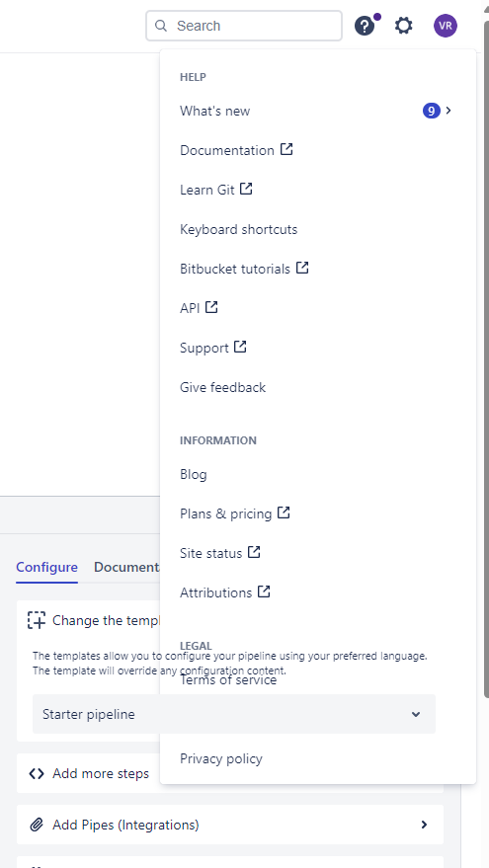The height and width of the screenshot is (868, 489).
Task: Click the Change the template dashed-square icon
Action: 37,620
